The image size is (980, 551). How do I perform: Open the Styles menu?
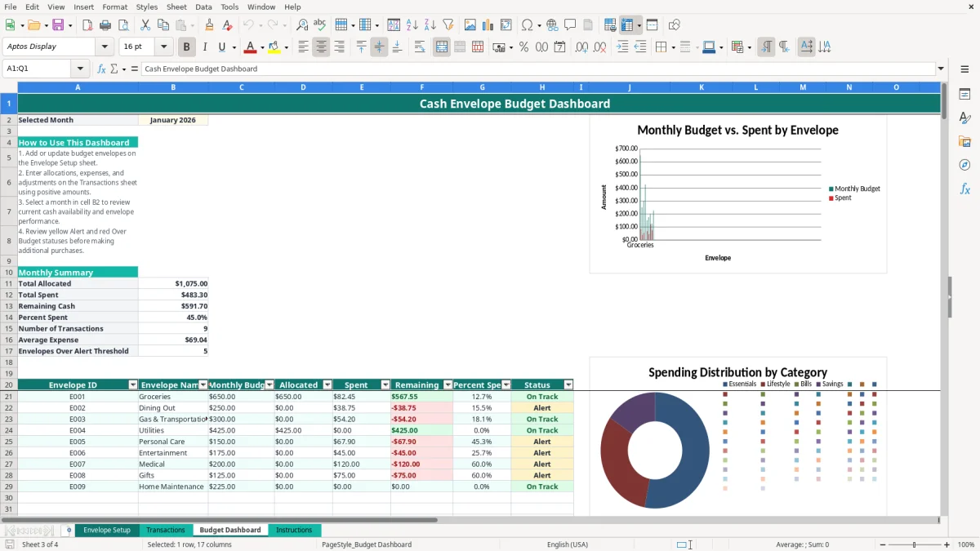[x=147, y=7]
